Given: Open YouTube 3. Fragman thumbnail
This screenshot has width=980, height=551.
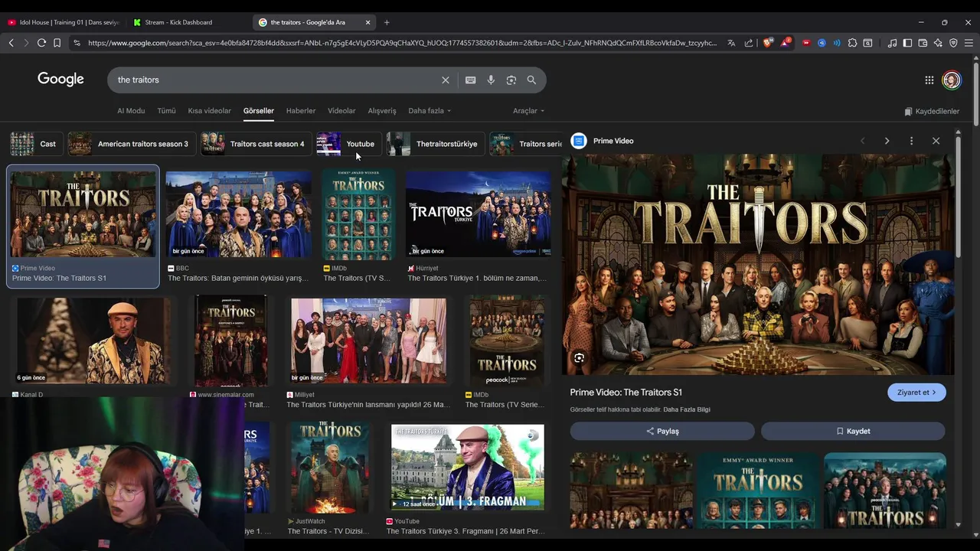Looking at the screenshot, I should click(468, 467).
